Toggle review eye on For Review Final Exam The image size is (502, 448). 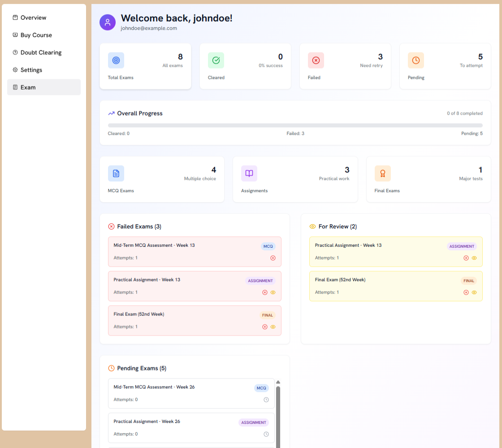coord(474,293)
